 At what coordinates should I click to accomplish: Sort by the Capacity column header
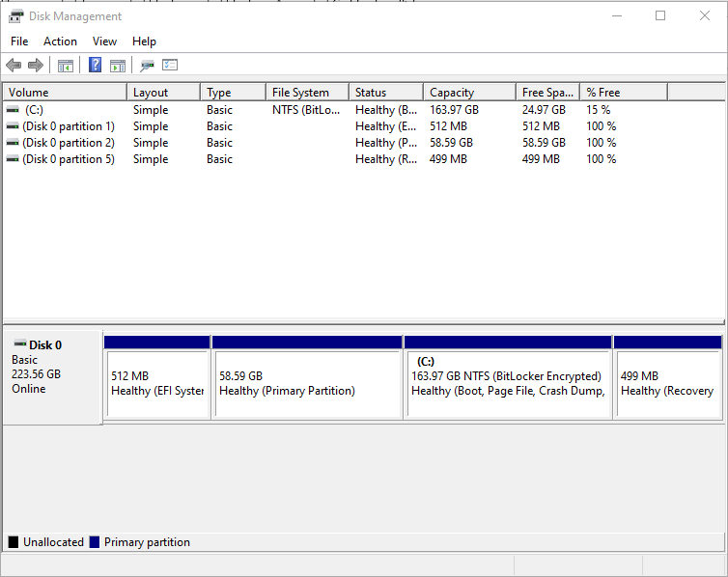(x=470, y=93)
